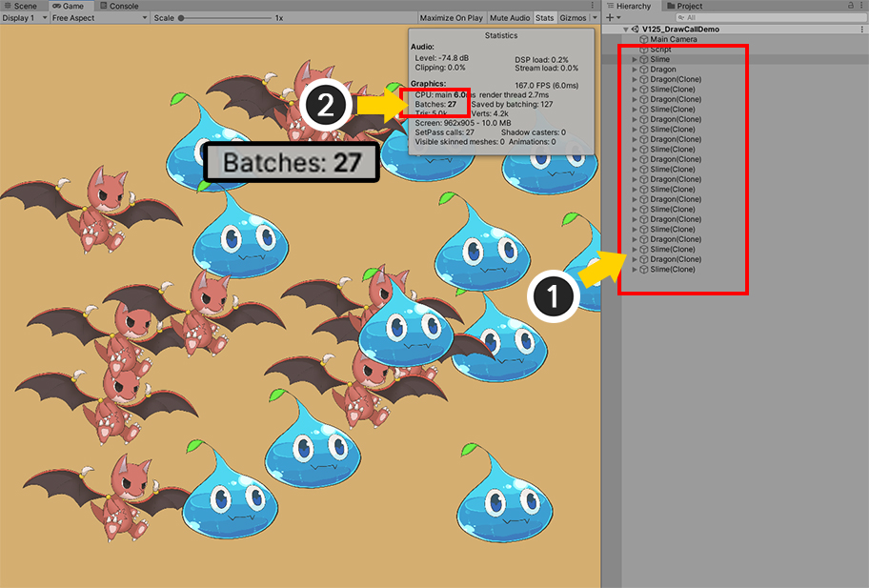Screen dimensions: 869x588
Task: Click the Hierarchy plus create button
Action: tap(610, 18)
